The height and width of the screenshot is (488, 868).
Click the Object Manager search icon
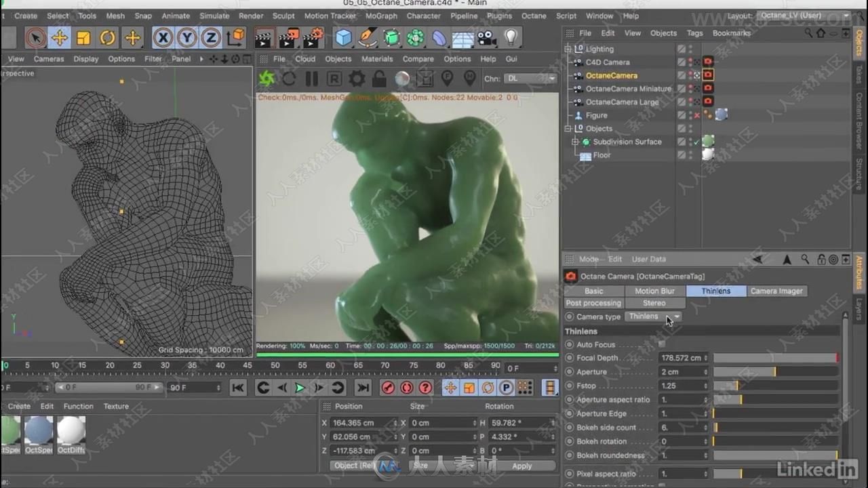809,33
